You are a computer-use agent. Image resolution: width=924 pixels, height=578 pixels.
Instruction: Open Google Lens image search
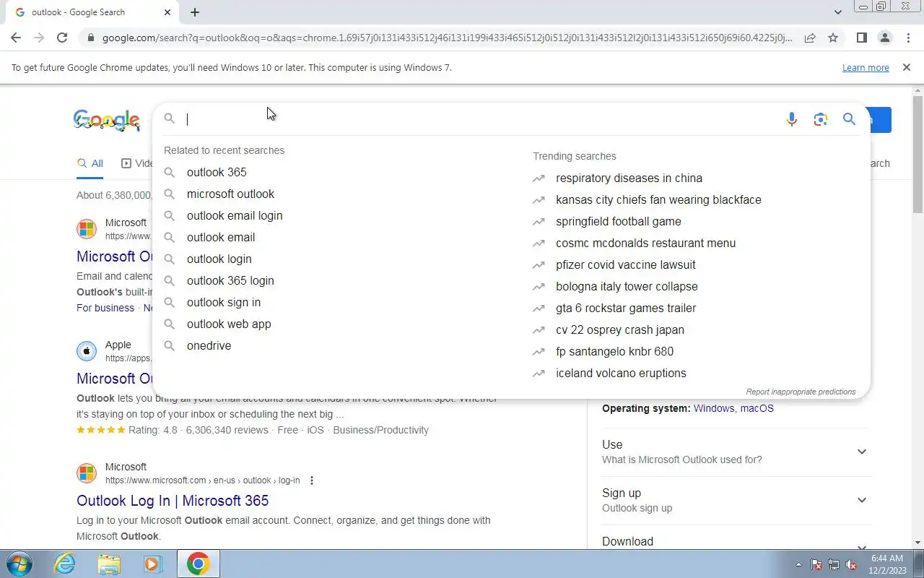pyautogui.click(x=820, y=119)
